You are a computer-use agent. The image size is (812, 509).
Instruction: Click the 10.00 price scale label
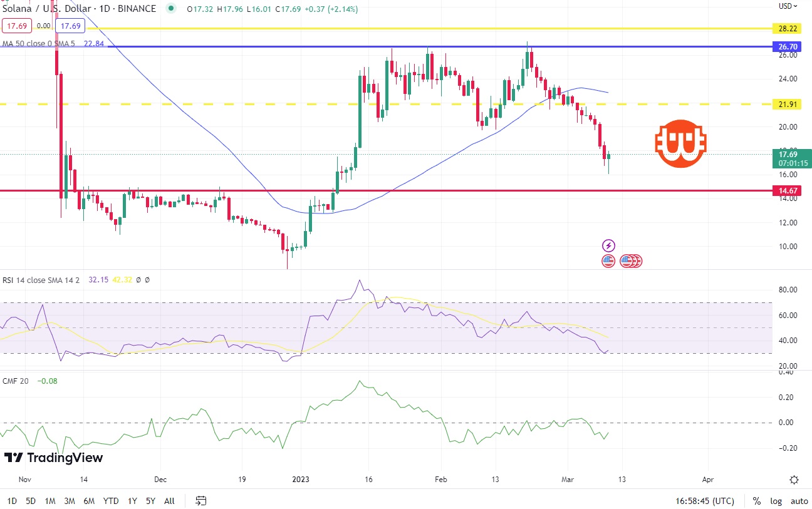tap(788, 246)
